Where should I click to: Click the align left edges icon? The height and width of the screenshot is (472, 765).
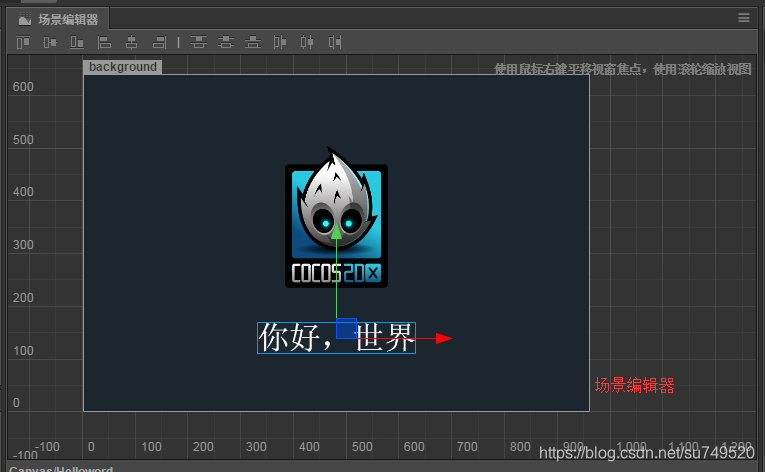(x=104, y=42)
